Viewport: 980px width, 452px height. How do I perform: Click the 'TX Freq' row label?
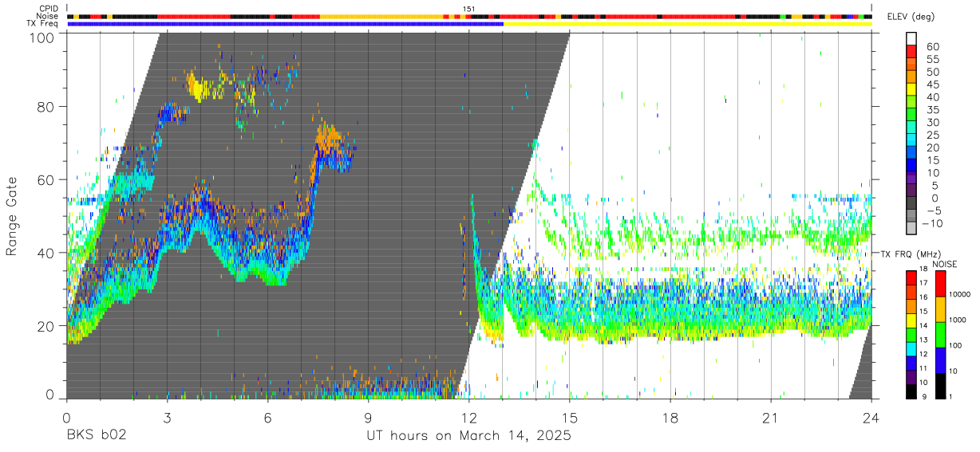44,23
